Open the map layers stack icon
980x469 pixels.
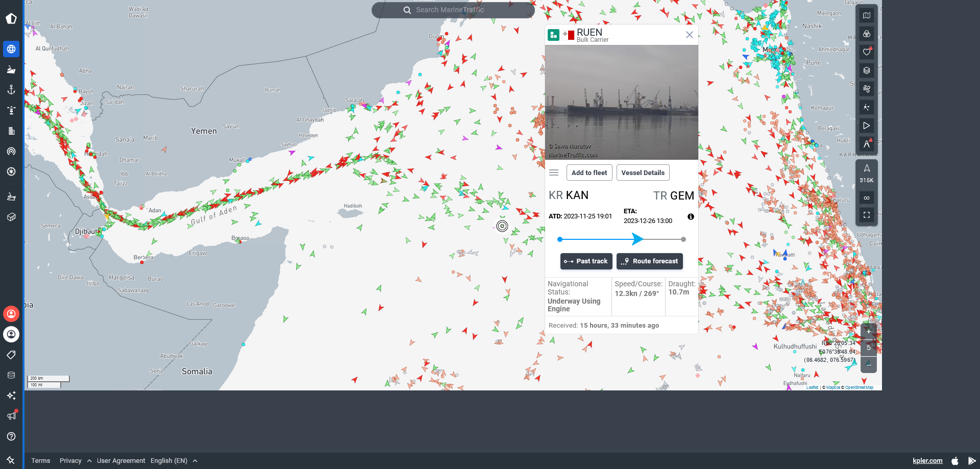pos(867,70)
